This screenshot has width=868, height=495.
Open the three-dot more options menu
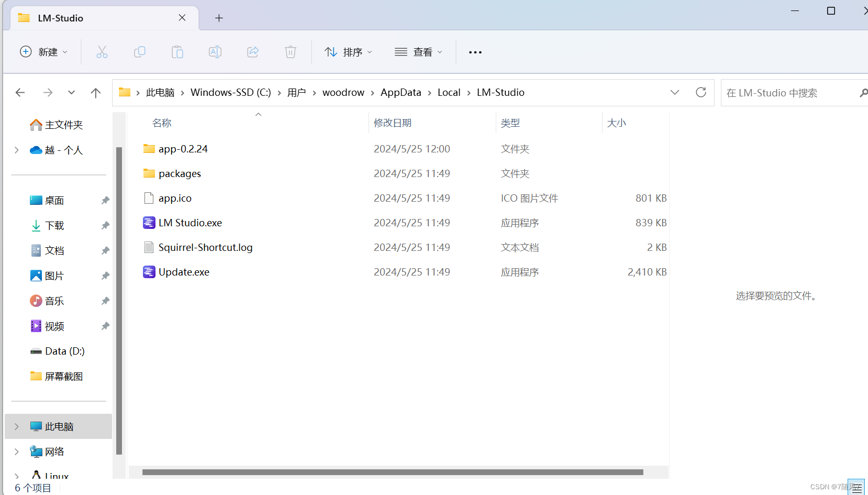pos(475,52)
